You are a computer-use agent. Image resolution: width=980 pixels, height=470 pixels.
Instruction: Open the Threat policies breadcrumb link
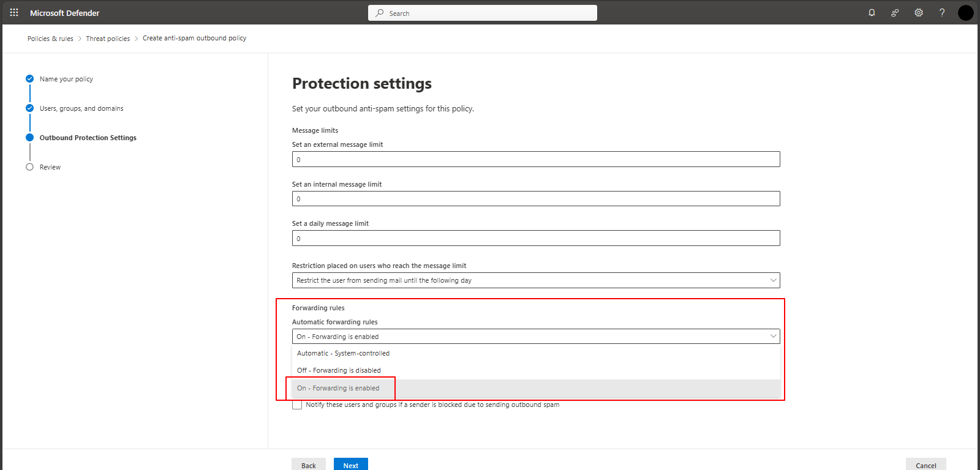tap(108, 39)
